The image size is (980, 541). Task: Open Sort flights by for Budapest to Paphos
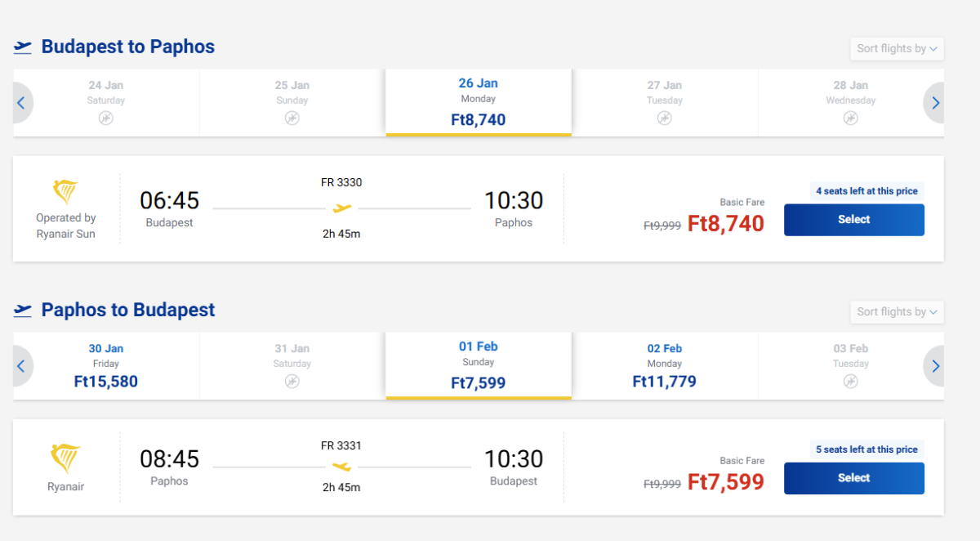tap(897, 48)
